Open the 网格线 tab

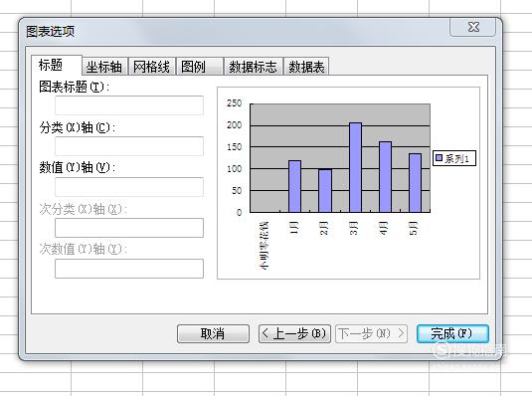point(152,67)
